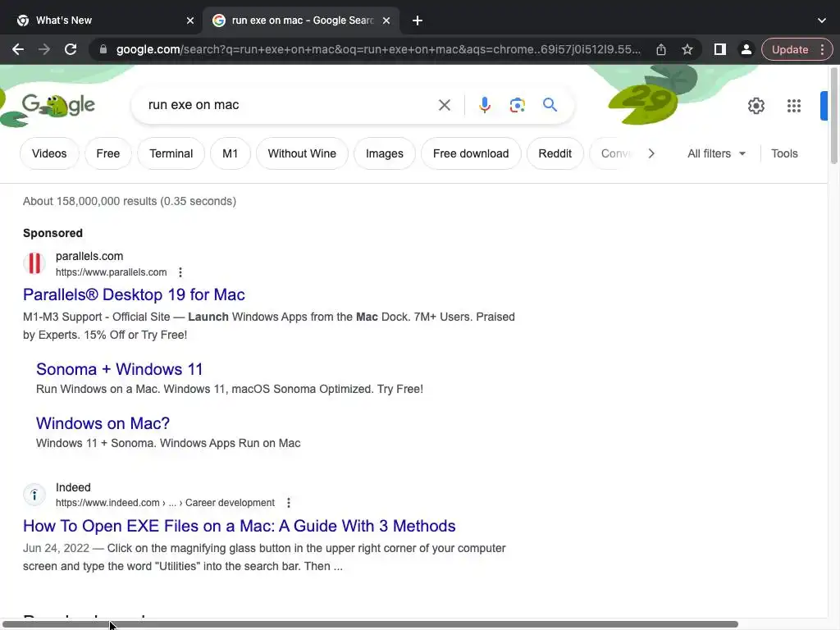Click the lock icon in address bar
840x630 pixels.
[x=103, y=49]
